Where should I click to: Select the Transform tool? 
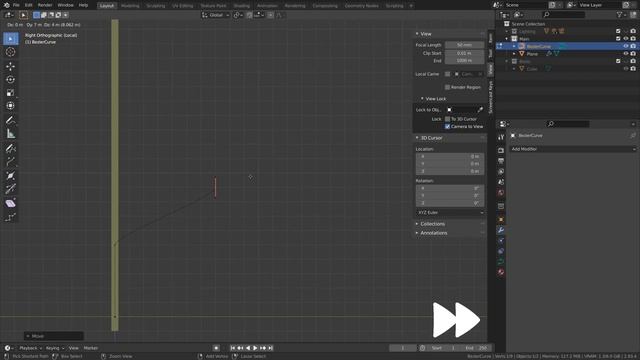pyautogui.click(x=11, y=106)
